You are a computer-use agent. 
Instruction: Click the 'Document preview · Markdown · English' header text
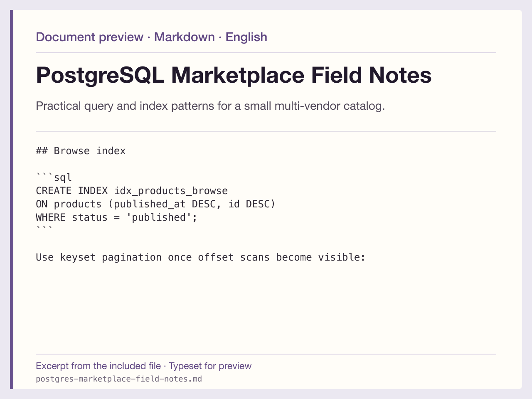pyautogui.click(x=151, y=37)
